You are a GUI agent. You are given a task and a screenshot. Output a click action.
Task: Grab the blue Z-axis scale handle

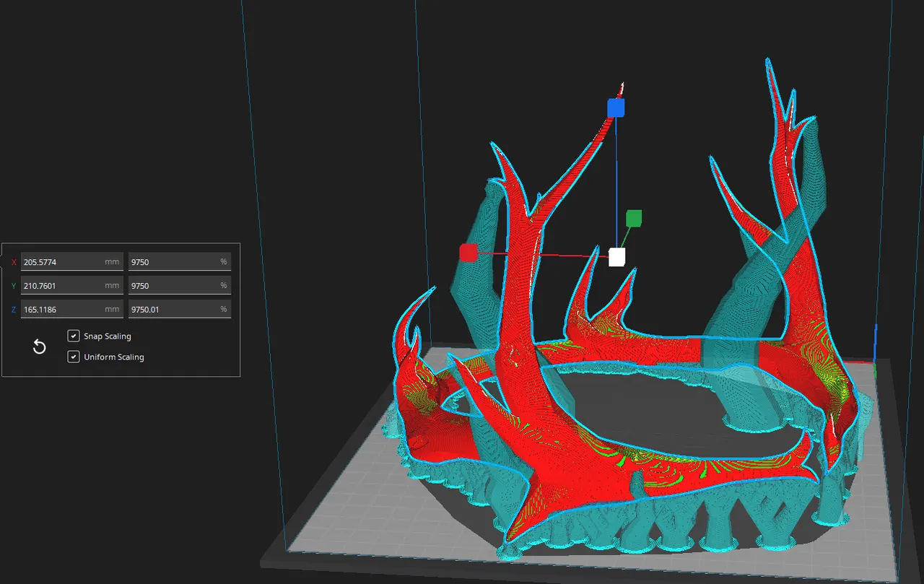(x=616, y=108)
